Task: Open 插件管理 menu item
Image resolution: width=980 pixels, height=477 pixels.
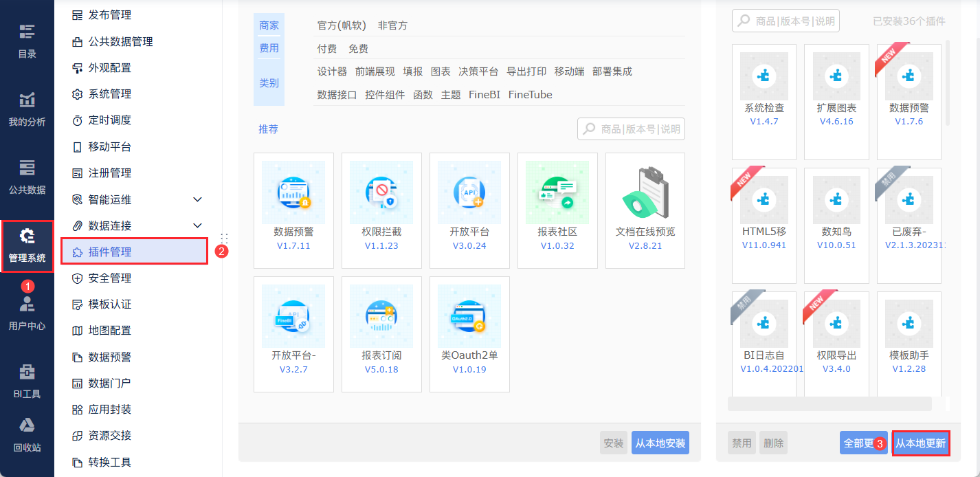Action: [x=134, y=252]
